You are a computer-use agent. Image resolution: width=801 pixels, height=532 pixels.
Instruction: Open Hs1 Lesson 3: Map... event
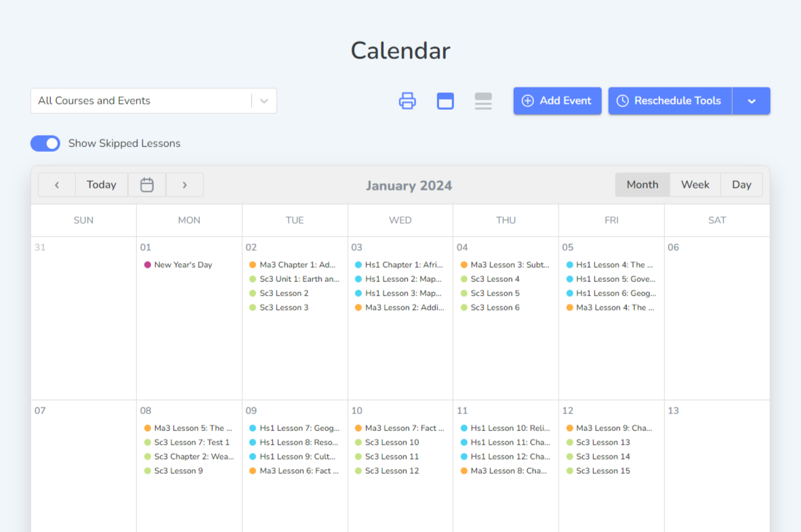398,293
